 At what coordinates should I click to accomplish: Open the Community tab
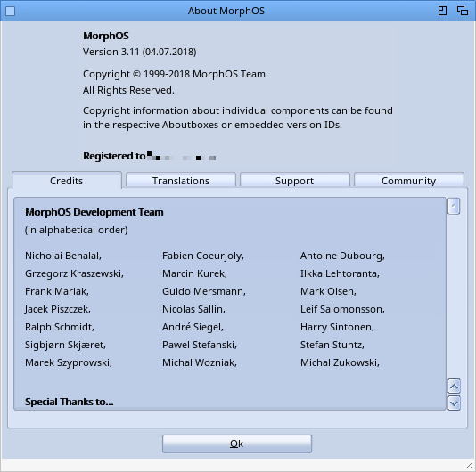pyautogui.click(x=409, y=181)
